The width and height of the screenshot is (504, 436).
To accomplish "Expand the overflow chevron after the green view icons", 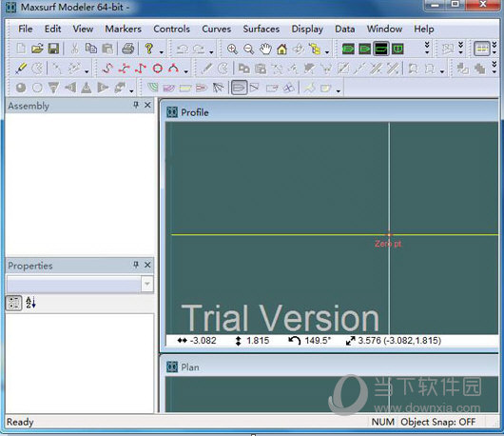I will (x=427, y=48).
